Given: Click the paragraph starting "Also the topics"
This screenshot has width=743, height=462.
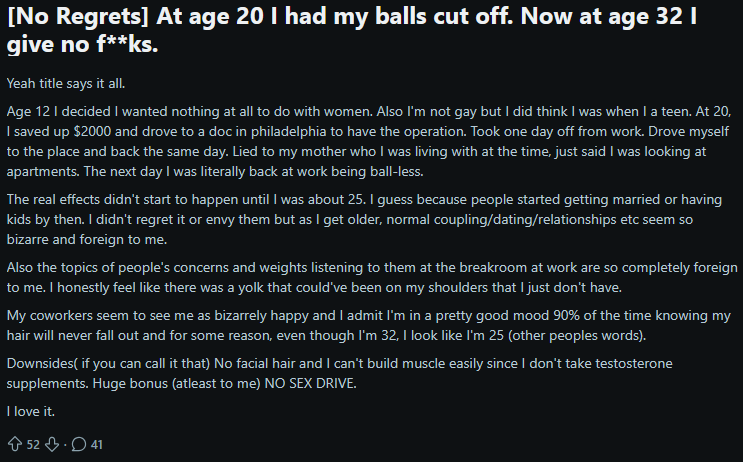Looking at the screenshot, I should 372,277.
